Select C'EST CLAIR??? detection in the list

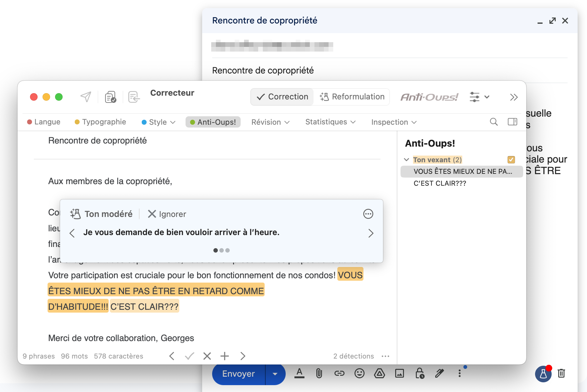point(440,183)
